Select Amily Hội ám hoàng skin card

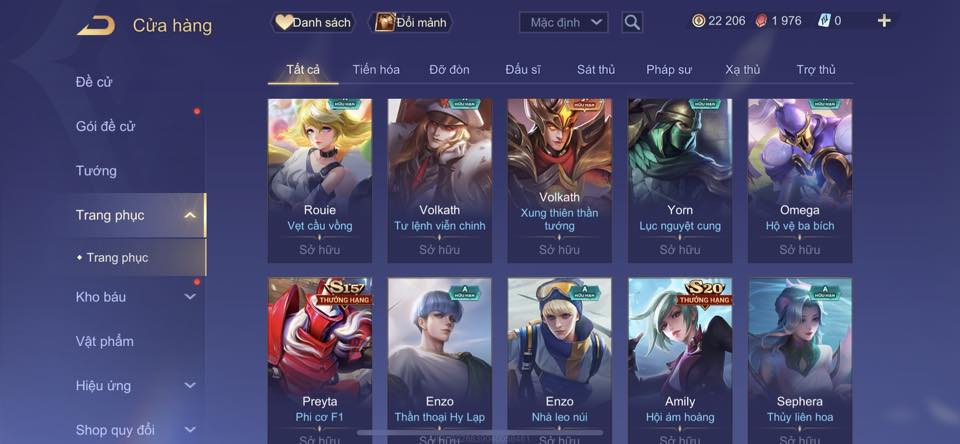tap(680, 361)
